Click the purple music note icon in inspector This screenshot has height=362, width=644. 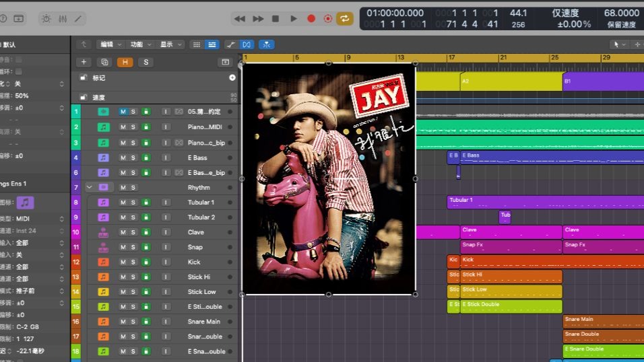25,203
